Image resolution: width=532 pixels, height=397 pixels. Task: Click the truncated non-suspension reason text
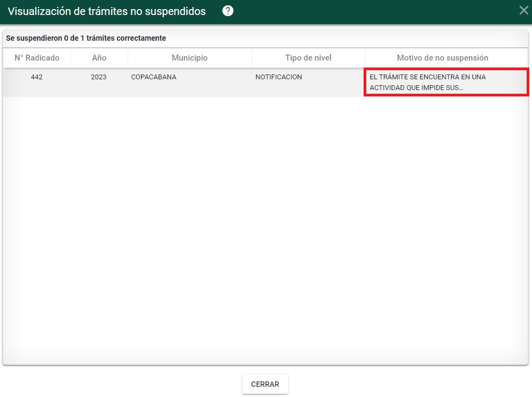pyautogui.click(x=427, y=82)
